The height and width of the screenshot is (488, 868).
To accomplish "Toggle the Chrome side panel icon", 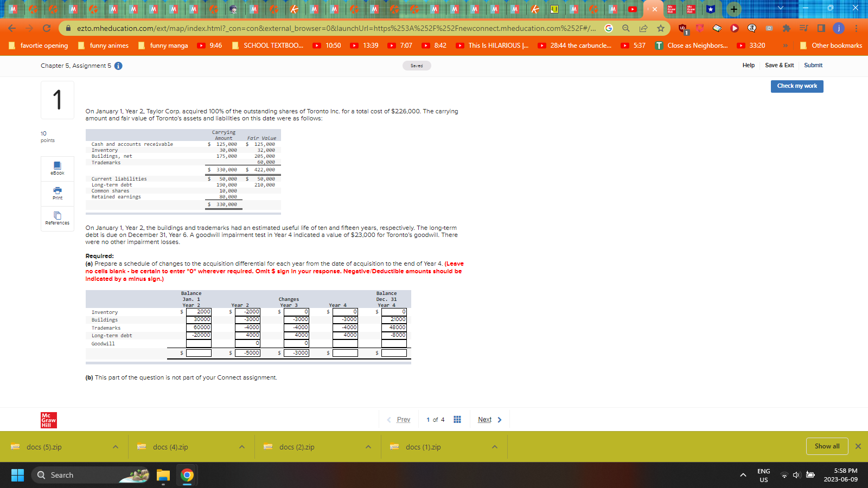I will point(821,28).
